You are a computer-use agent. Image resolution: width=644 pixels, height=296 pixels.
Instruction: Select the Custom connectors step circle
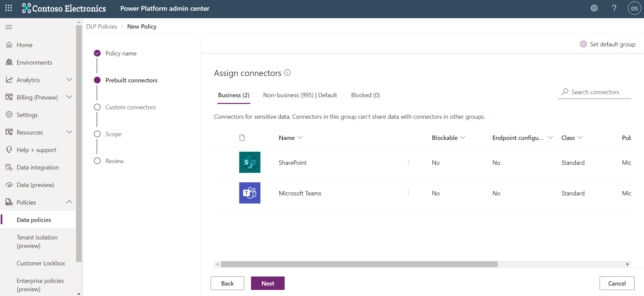(97, 107)
